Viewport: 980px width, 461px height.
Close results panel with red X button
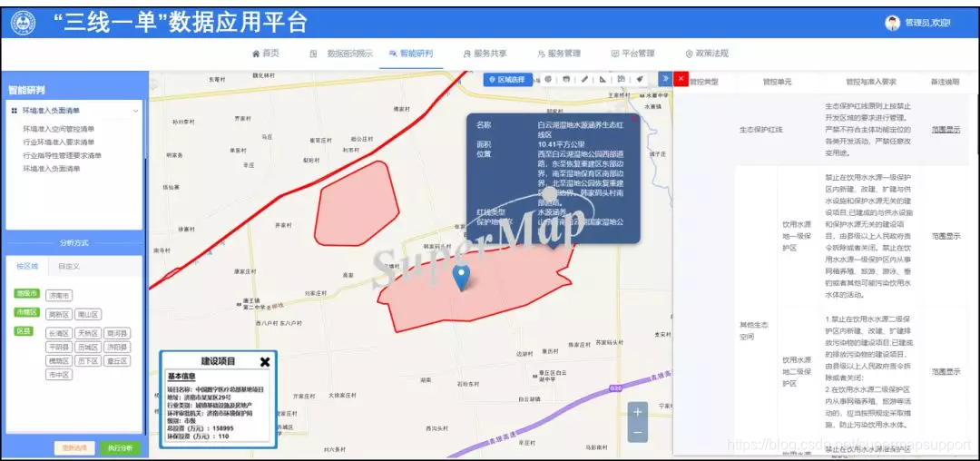click(681, 79)
